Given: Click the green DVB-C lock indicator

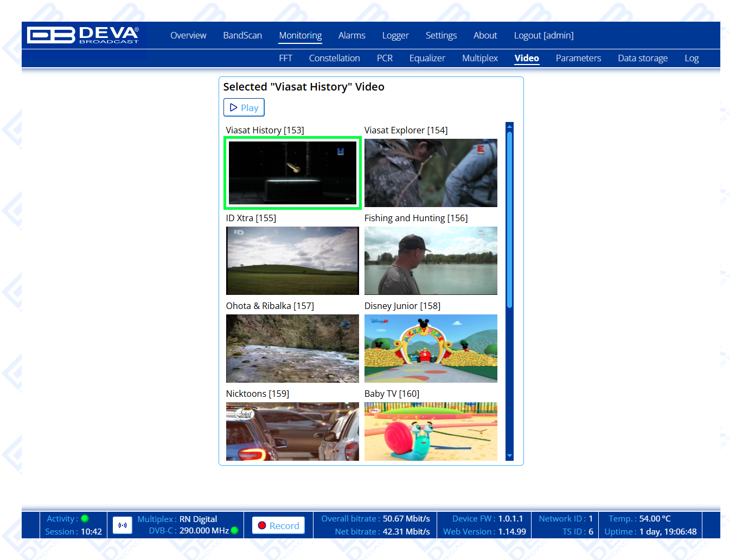Looking at the screenshot, I should [235, 531].
